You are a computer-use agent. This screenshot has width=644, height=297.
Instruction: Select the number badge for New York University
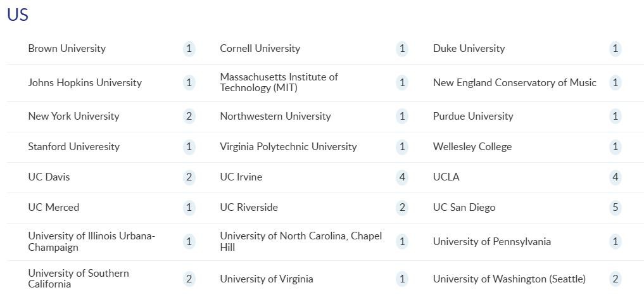[x=189, y=117]
